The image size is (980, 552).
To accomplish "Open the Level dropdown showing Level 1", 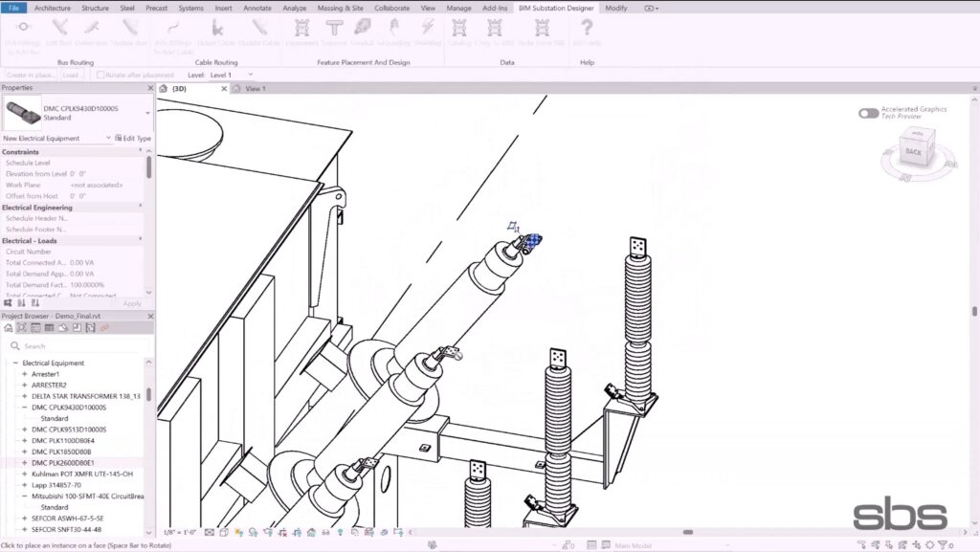I will pyautogui.click(x=233, y=75).
